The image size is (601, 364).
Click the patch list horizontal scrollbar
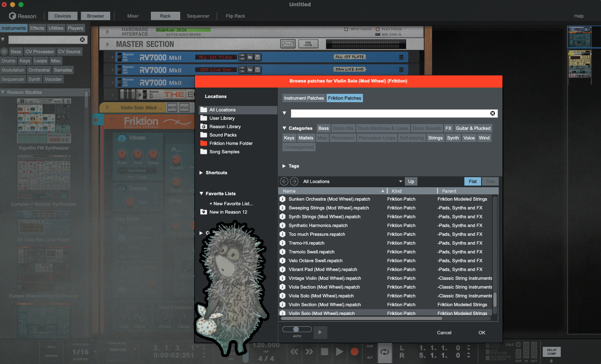click(361, 318)
